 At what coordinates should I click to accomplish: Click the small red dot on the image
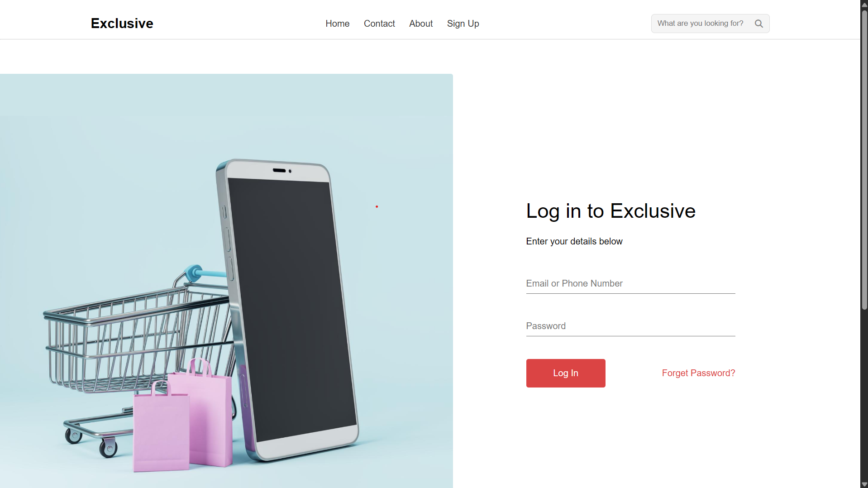point(377,206)
